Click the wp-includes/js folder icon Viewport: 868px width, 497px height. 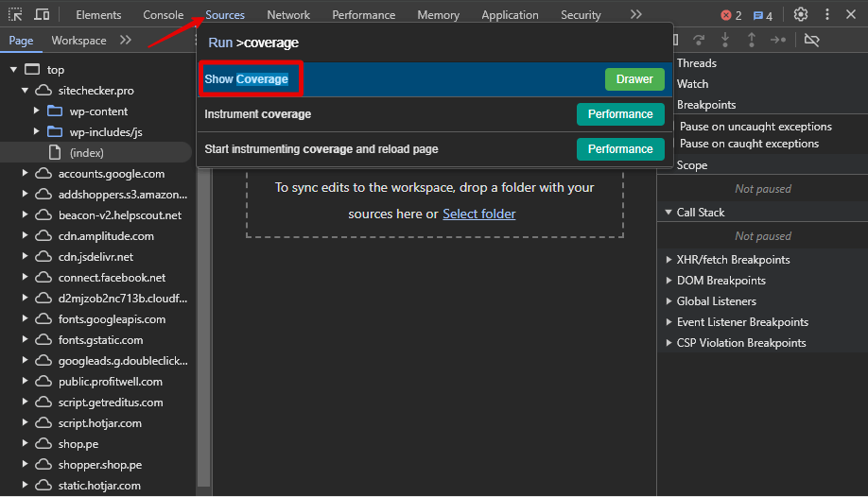click(x=55, y=131)
